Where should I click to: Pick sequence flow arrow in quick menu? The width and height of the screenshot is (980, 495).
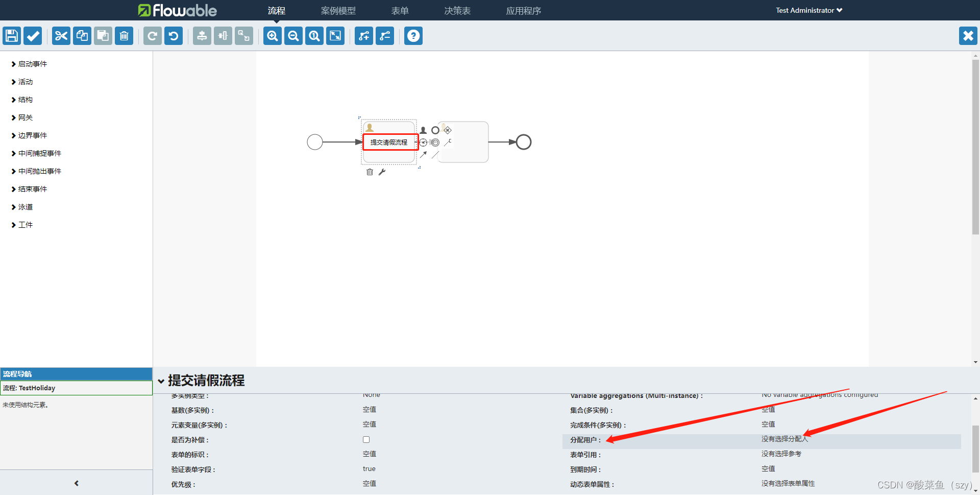(423, 155)
